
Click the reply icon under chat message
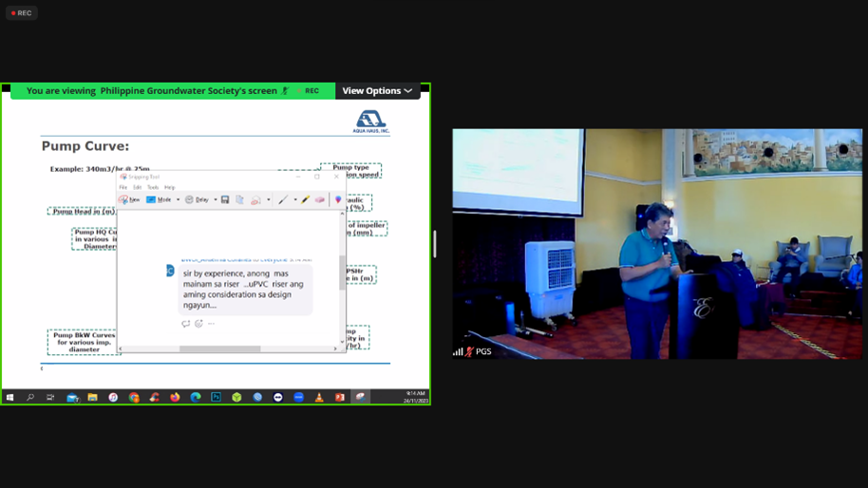[x=186, y=324]
